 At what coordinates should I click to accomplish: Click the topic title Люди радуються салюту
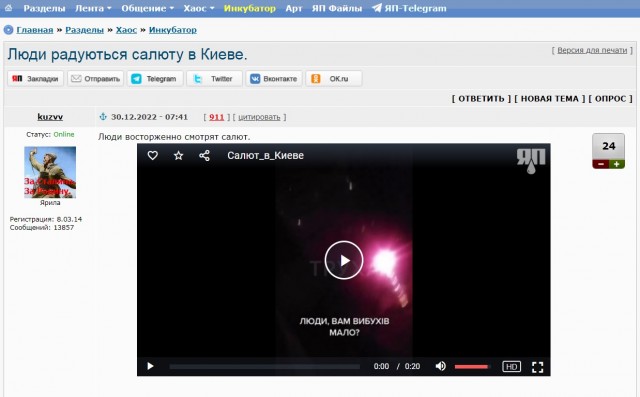click(127, 54)
